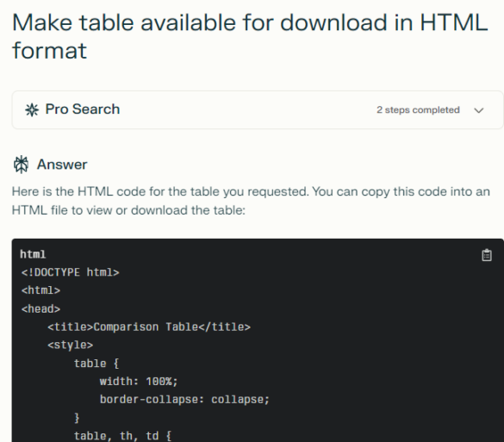Click the Pro Search label
Screen dimensions: 504x442
83,109
